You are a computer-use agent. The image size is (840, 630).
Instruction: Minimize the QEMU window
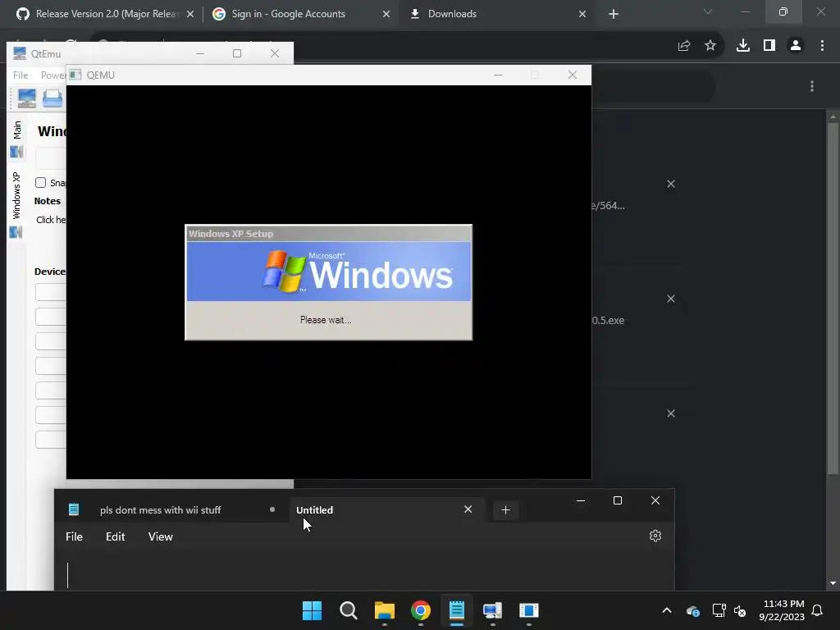(498, 75)
